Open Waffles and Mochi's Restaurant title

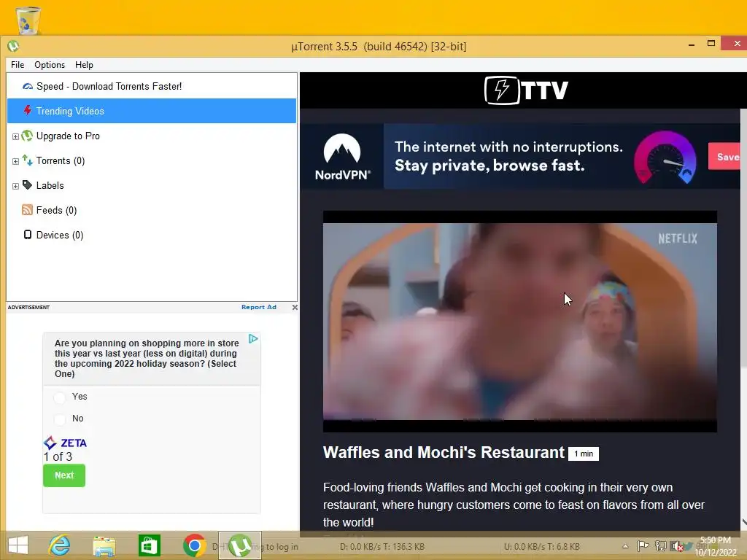pos(444,452)
